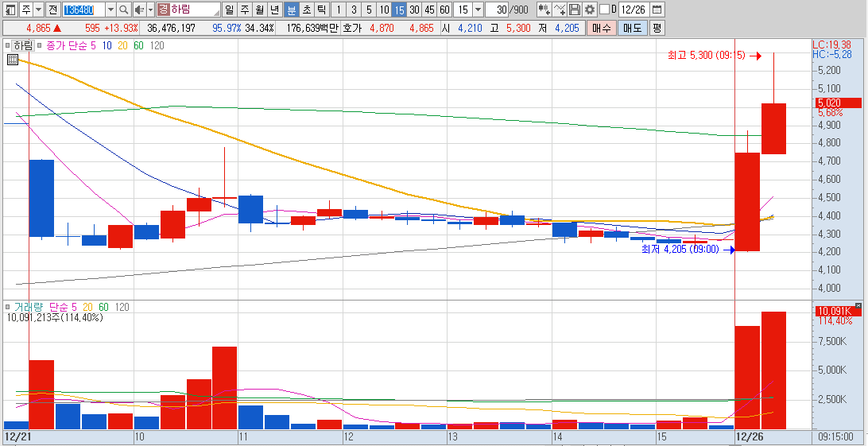
Task: Switch to 주 weekly chart
Action: (x=245, y=10)
